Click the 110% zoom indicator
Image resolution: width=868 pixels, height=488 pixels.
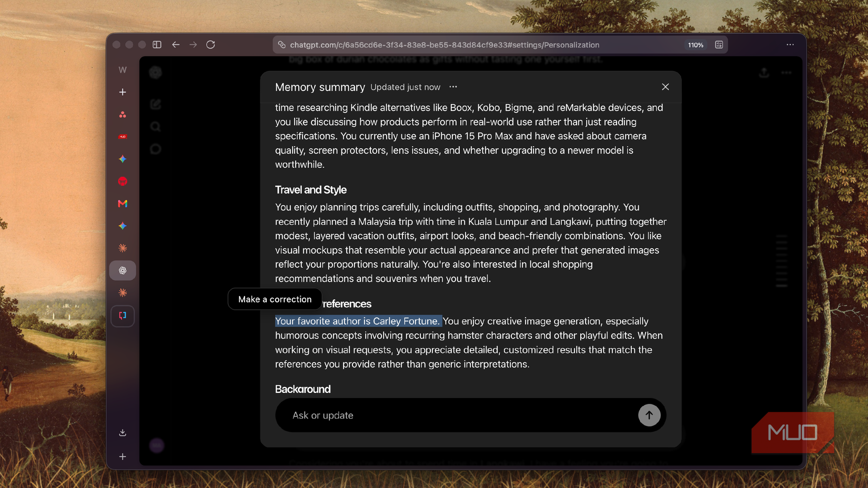695,45
